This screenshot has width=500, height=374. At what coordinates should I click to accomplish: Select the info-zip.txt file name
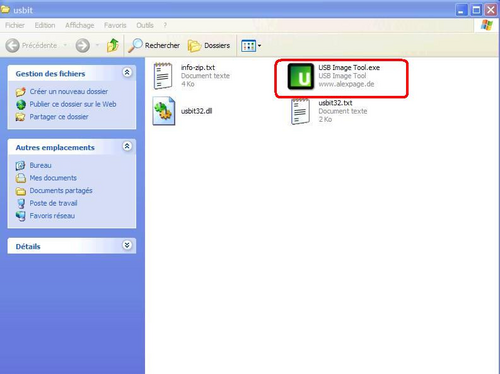click(198, 67)
